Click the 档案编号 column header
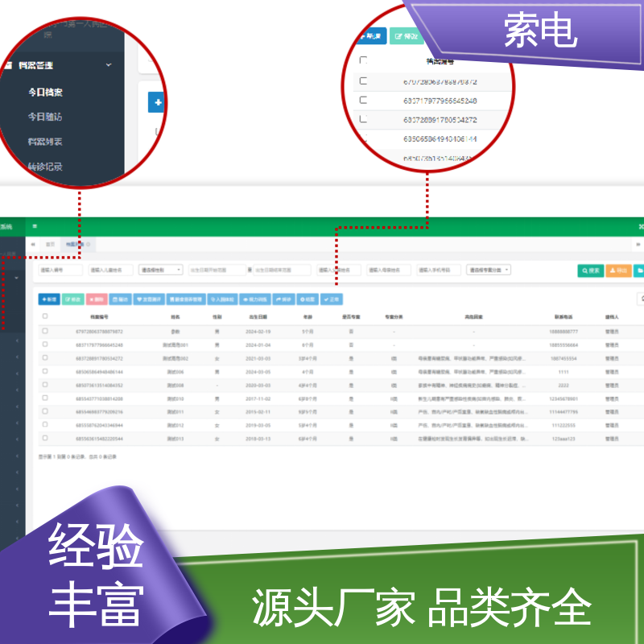Viewport: 644px width, 644px height. 99,317
